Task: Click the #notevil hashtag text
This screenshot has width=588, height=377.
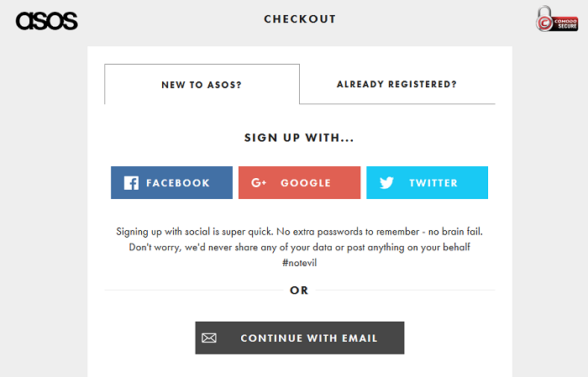Action: pos(300,263)
